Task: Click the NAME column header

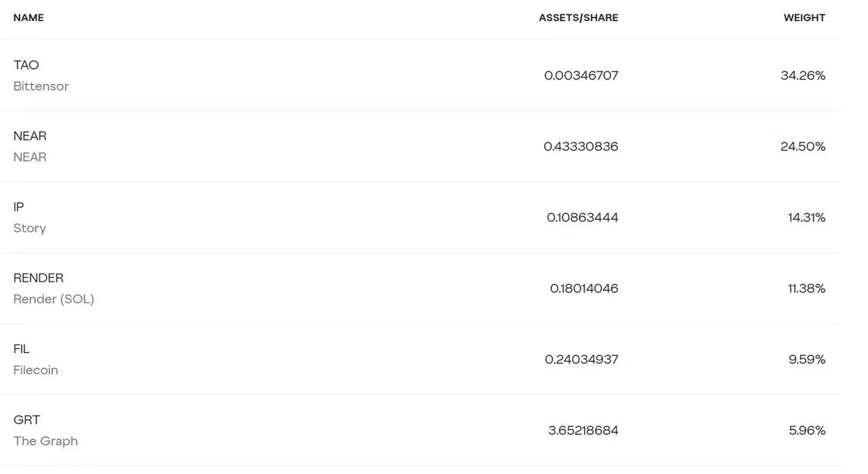Action: 28,17
